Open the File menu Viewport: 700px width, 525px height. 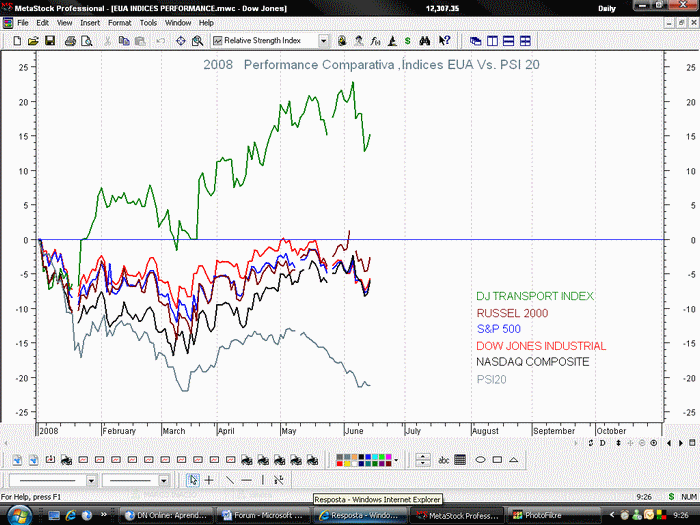23,23
